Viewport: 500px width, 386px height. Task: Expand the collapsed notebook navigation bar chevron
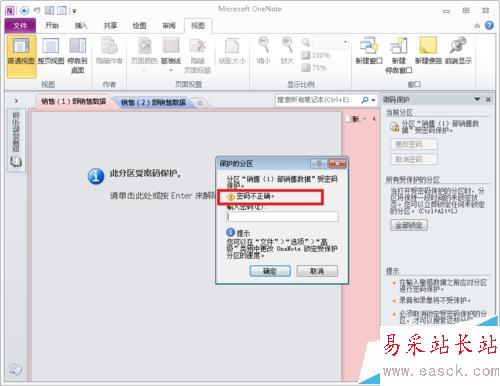[x=16, y=100]
